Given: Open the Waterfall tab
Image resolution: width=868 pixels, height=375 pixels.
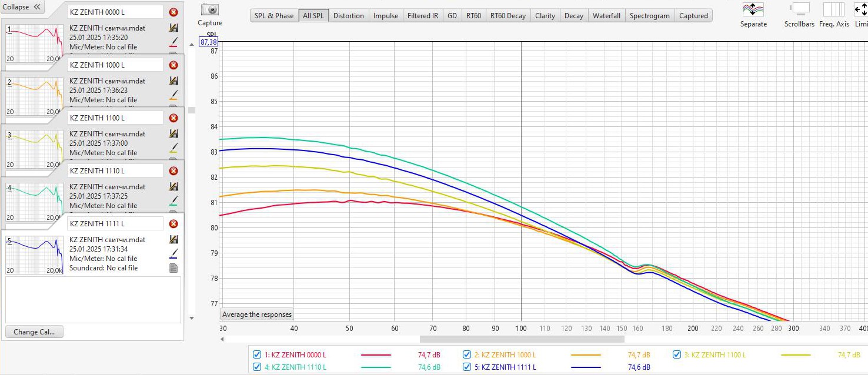Looking at the screenshot, I should [x=606, y=16].
